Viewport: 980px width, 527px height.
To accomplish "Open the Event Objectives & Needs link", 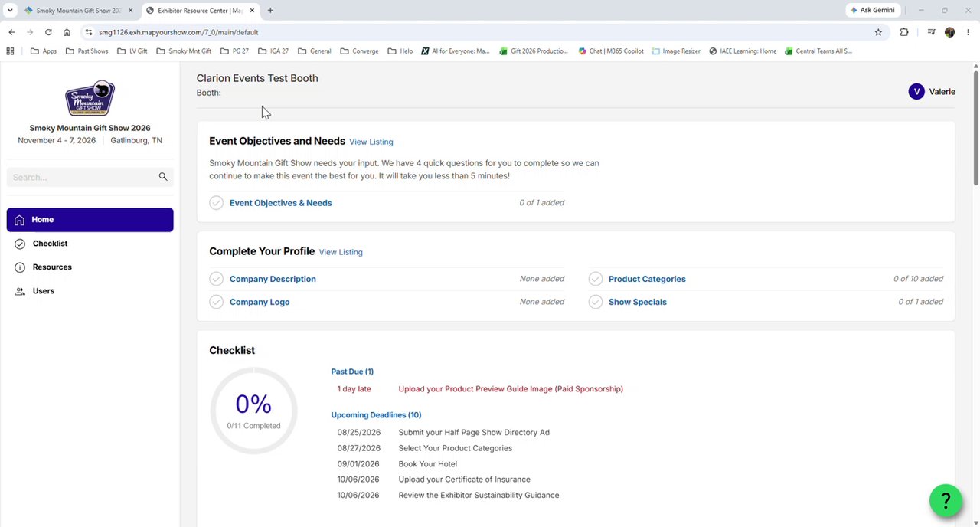I will 281,203.
